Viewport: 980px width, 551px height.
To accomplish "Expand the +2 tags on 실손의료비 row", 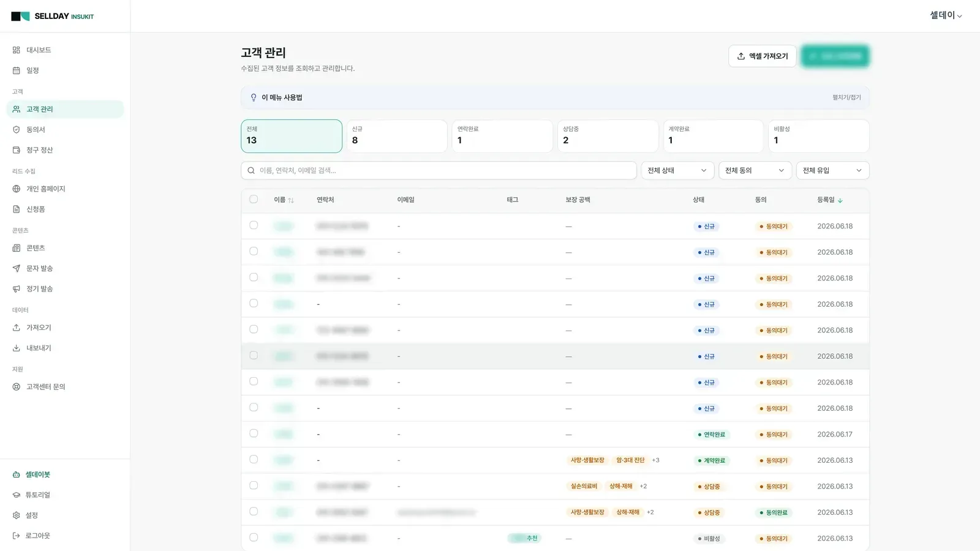I will (643, 486).
